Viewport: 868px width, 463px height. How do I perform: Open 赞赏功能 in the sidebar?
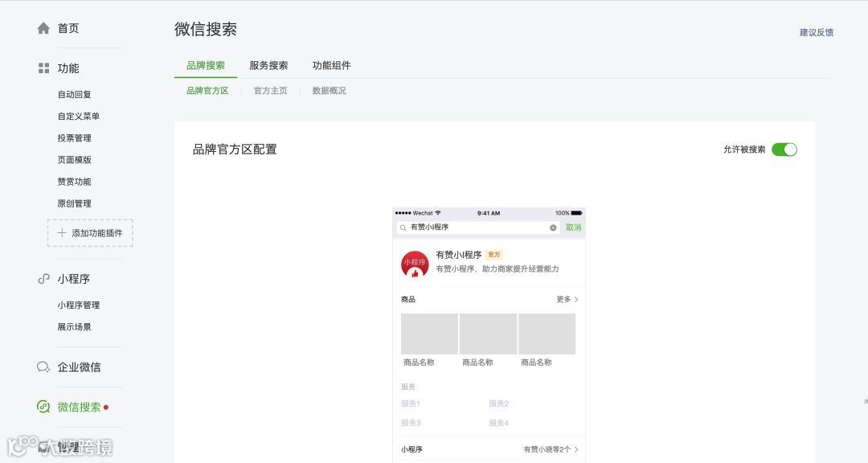coord(74,182)
